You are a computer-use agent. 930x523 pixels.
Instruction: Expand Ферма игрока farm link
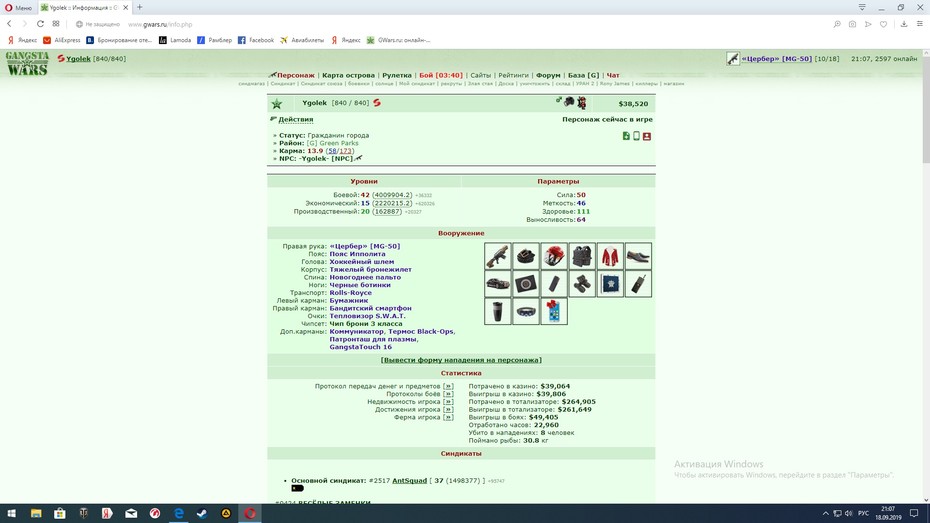click(448, 417)
